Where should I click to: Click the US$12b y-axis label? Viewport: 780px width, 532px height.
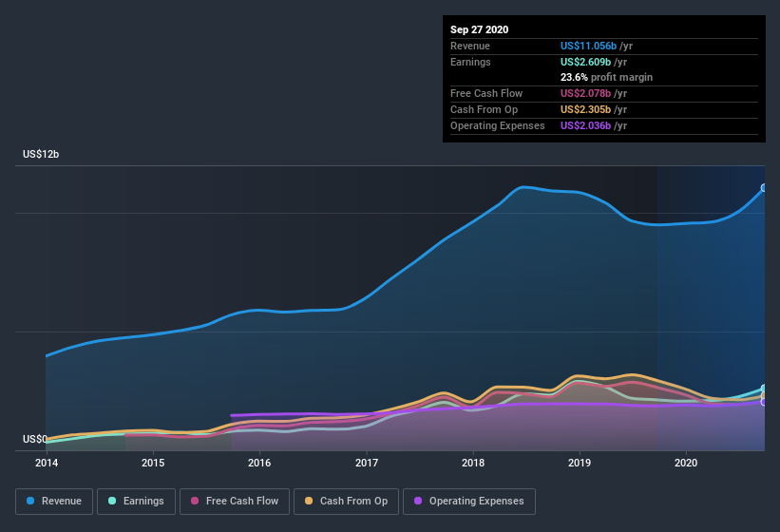[41, 154]
